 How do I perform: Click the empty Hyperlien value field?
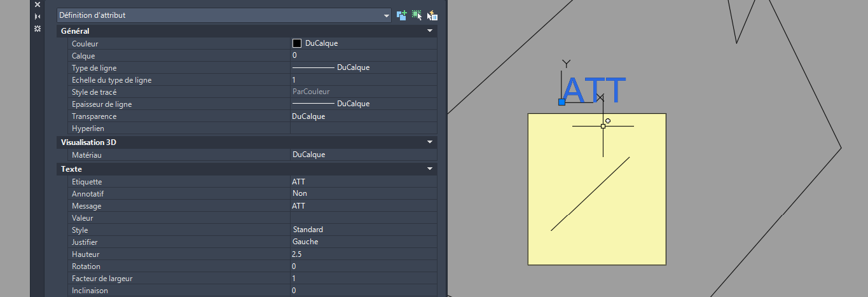pos(362,128)
